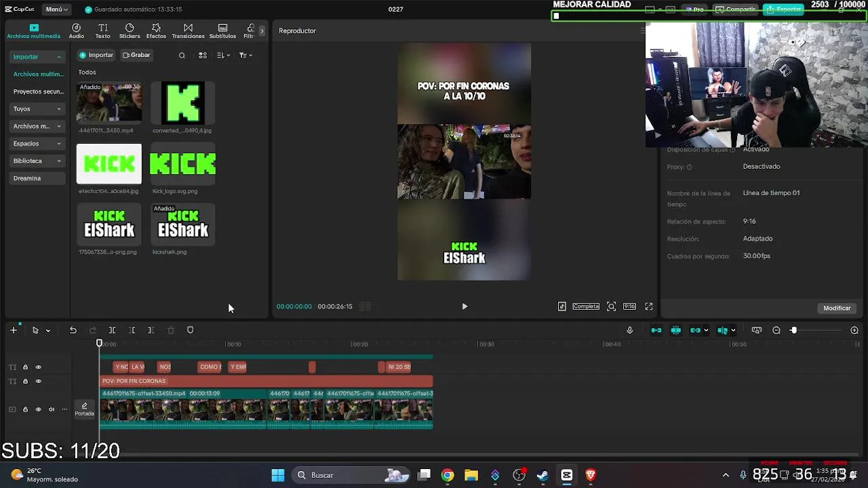Open the Audio tab

point(76,31)
